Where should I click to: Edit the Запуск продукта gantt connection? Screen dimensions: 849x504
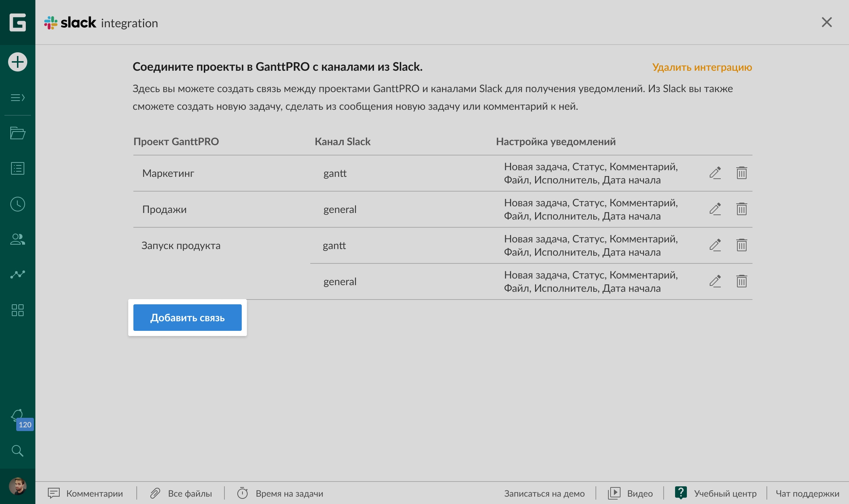click(x=715, y=245)
